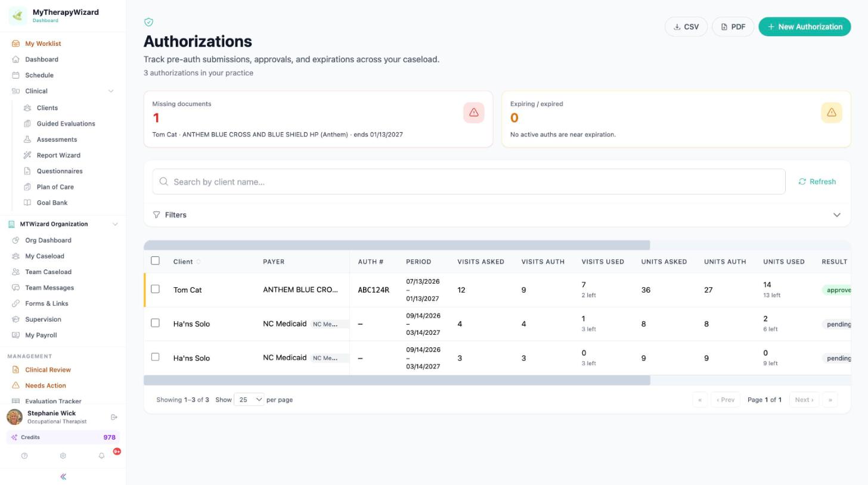This screenshot has width=868, height=485.
Task: Click the approved status badge for Tom Cat
Action: point(836,290)
